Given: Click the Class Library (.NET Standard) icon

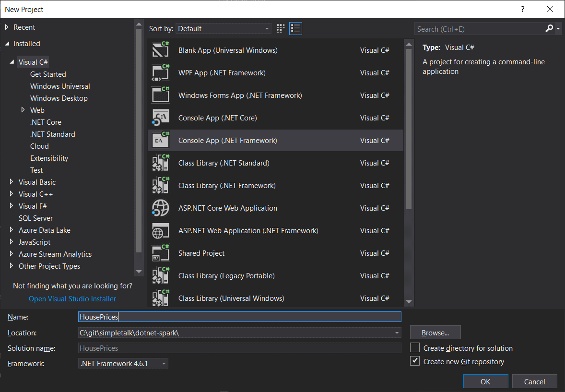Looking at the screenshot, I should click(x=160, y=163).
